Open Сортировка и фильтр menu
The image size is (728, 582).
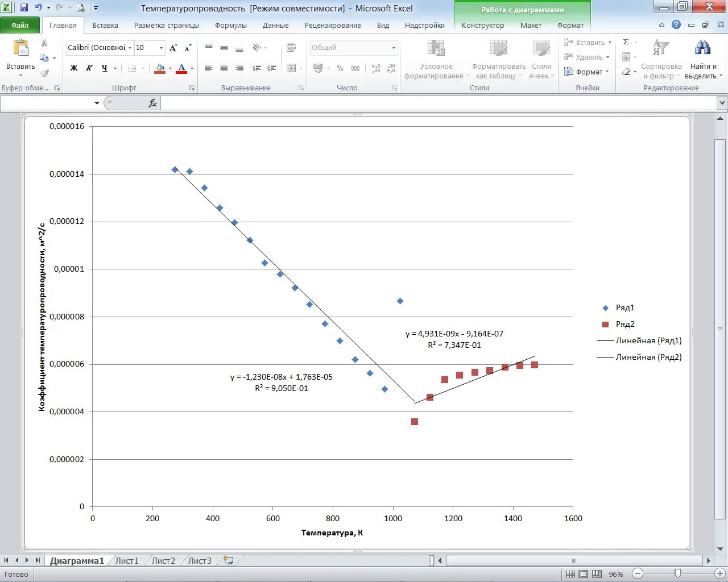tap(661, 60)
